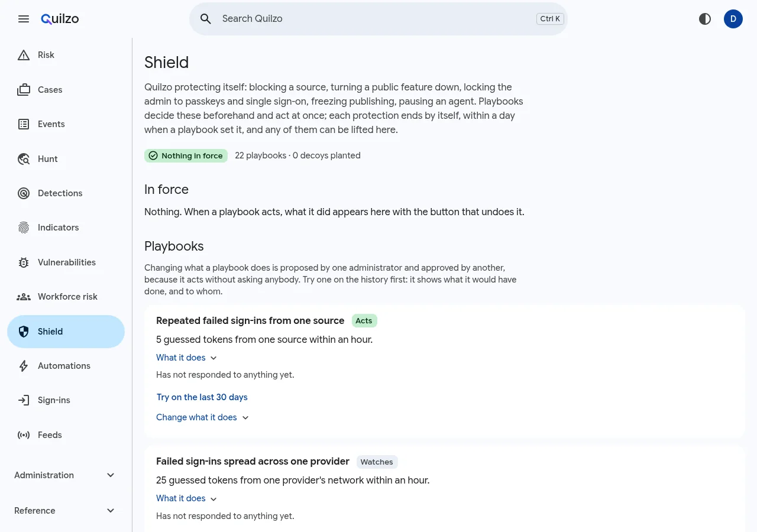
Task: Open Automations in sidebar
Action: click(66, 366)
